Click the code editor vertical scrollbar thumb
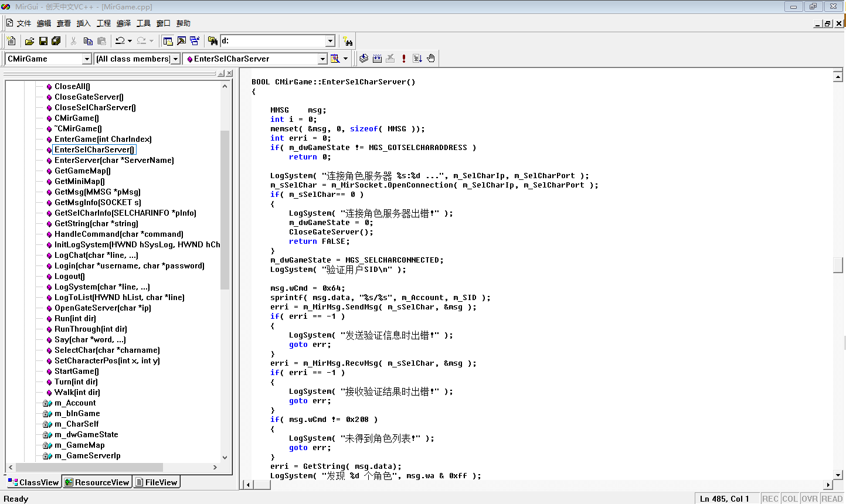Screen dimensions: 846x504 point(838,264)
